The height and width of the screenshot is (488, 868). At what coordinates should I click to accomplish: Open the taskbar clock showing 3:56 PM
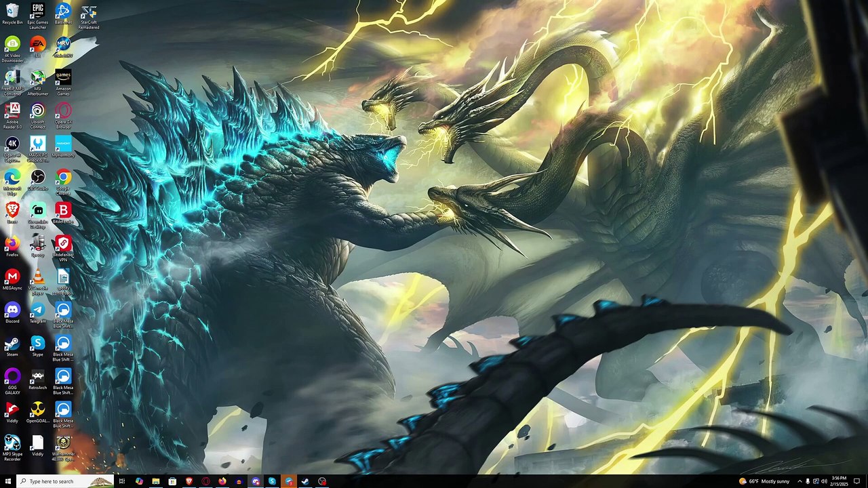838,481
